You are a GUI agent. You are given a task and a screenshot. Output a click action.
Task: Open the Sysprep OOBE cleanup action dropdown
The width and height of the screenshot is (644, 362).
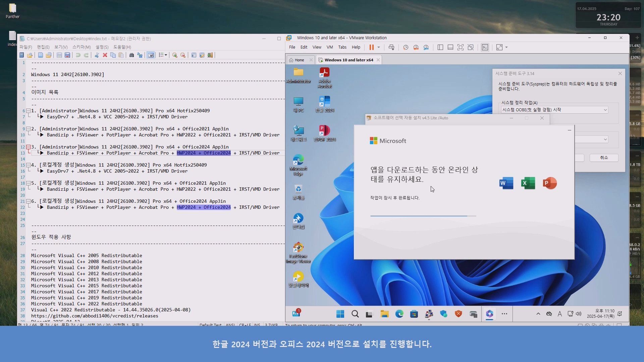(605, 110)
